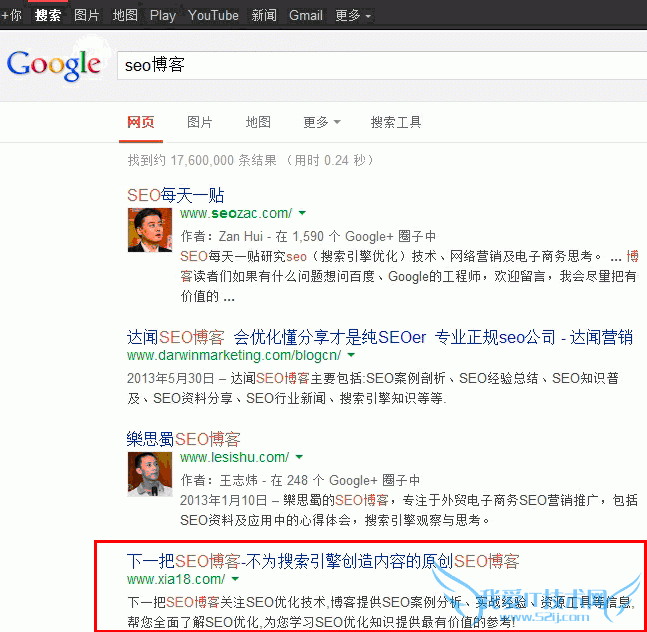Click www.xia18.com/ green URL text
This screenshot has height=632, width=647.
click(176, 579)
